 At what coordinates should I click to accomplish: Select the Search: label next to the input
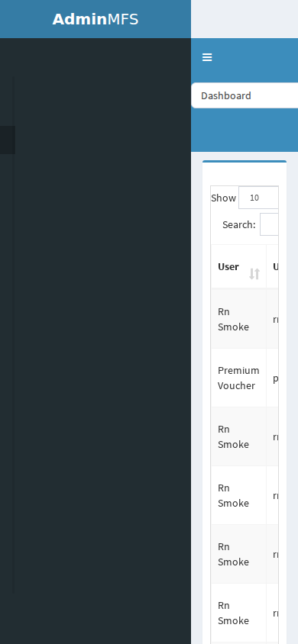(x=239, y=224)
